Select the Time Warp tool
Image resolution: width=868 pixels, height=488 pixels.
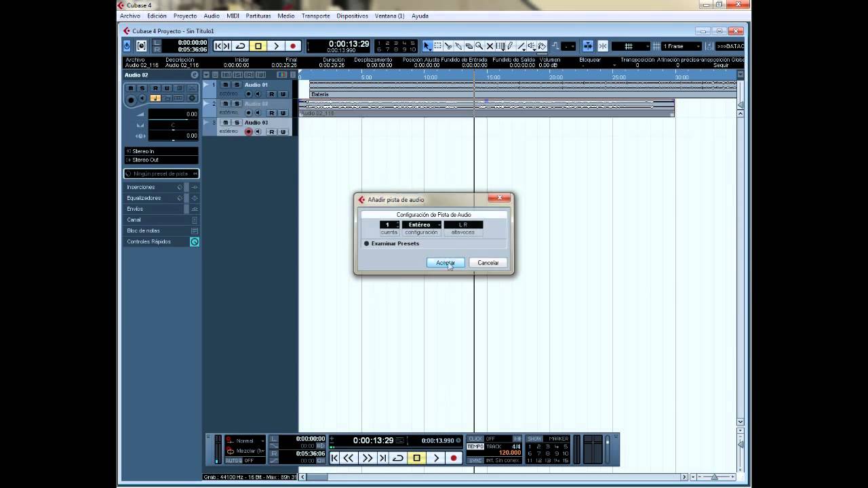(500, 46)
